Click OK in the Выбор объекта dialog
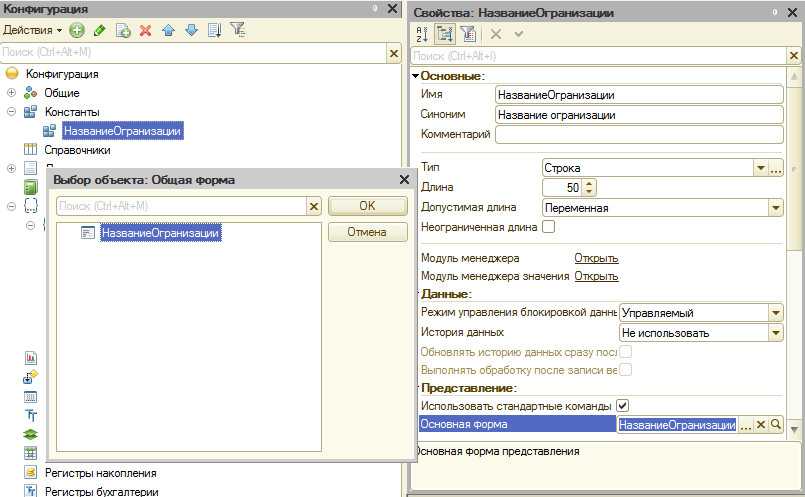 [368, 206]
